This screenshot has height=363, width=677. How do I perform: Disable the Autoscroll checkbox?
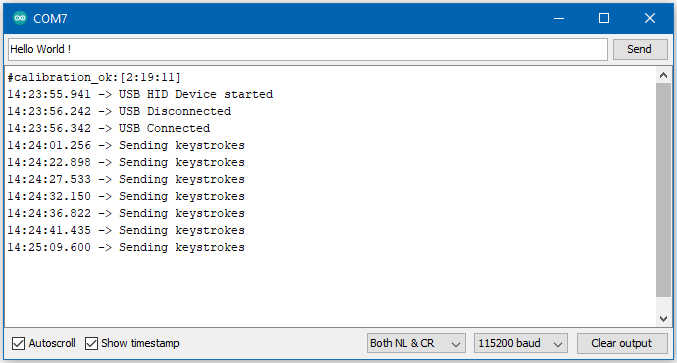[18, 344]
